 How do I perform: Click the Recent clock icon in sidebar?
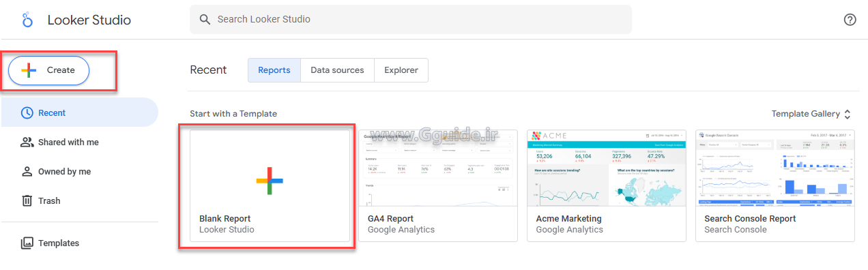coord(27,112)
